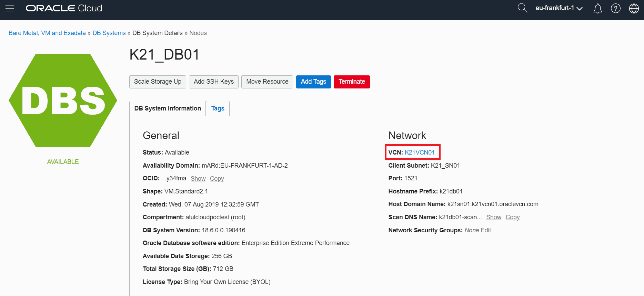Select the Shape VM.Standard2.1 text
Viewport: 644px width, 296px height.
click(x=175, y=191)
